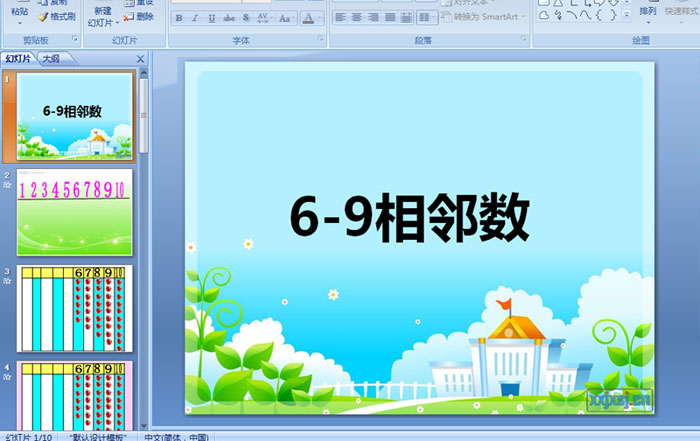
Task: Click the 默认设计模板 status bar entry
Action: [98, 437]
